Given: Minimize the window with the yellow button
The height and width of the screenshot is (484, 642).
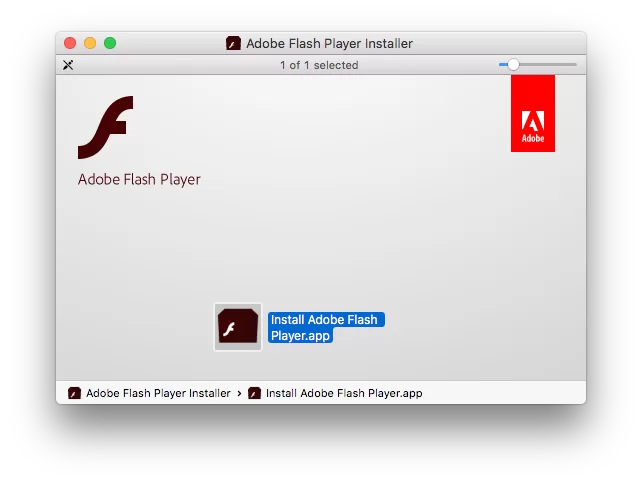Looking at the screenshot, I should point(90,43).
